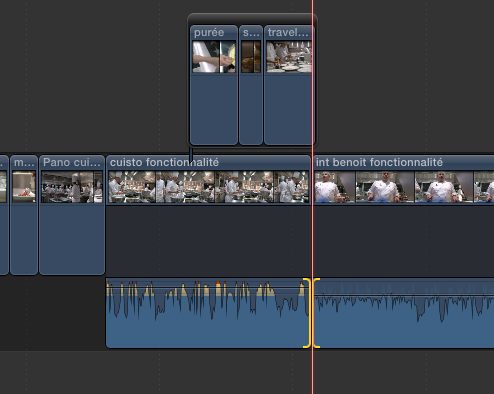Click the secondary storyline top gray bar

pyautogui.click(x=252, y=18)
